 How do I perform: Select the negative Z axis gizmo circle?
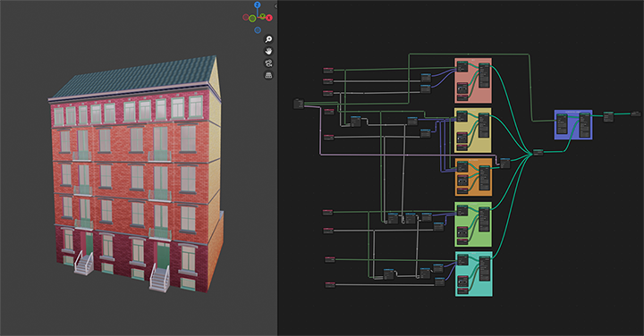pos(258,30)
